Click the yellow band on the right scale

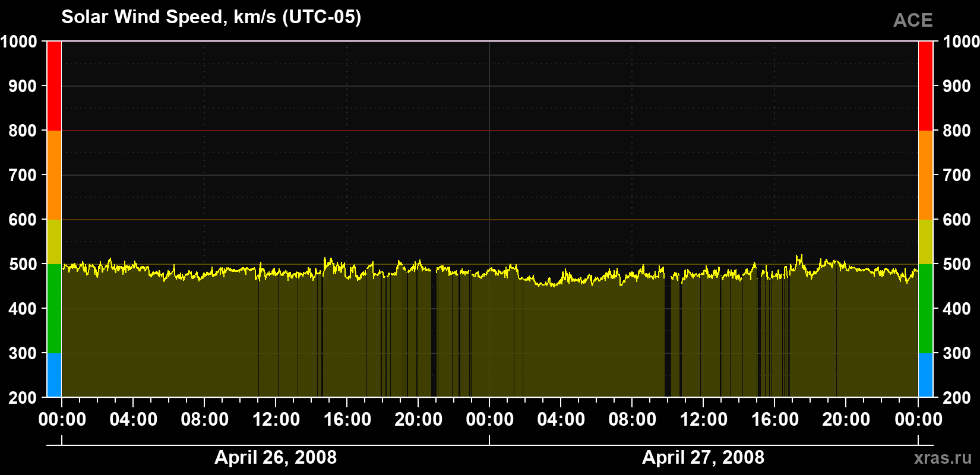click(x=925, y=242)
